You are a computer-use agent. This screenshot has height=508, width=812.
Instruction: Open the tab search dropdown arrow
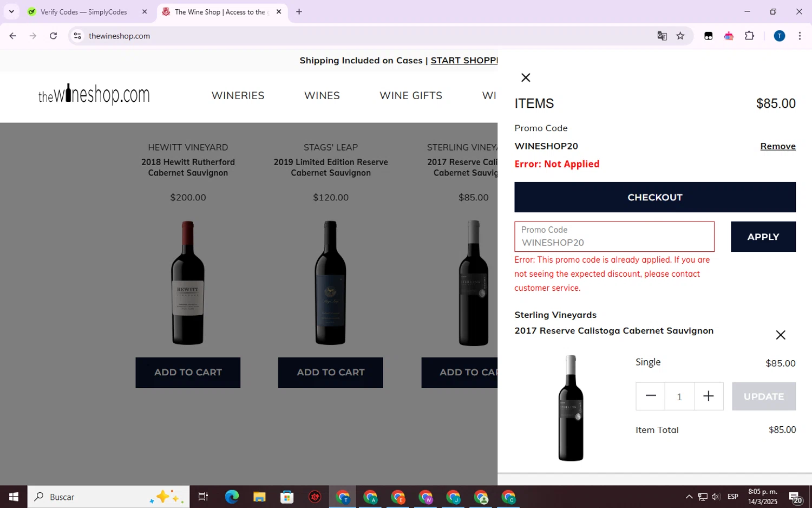(x=11, y=11)
